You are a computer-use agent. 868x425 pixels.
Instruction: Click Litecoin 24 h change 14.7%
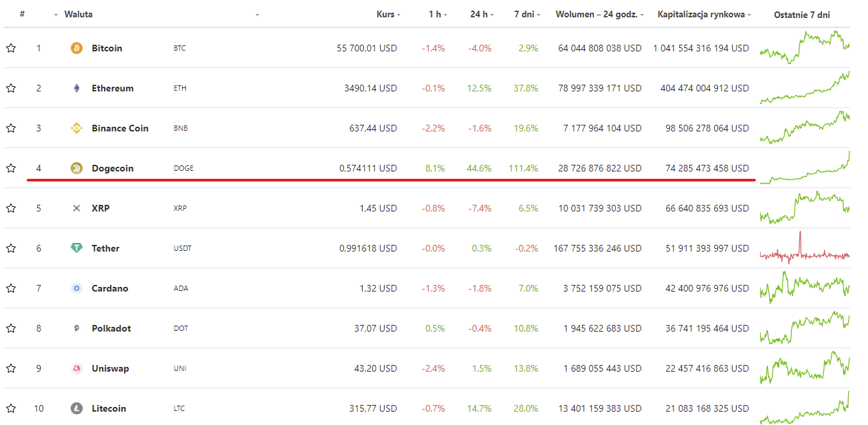(479, 408)
